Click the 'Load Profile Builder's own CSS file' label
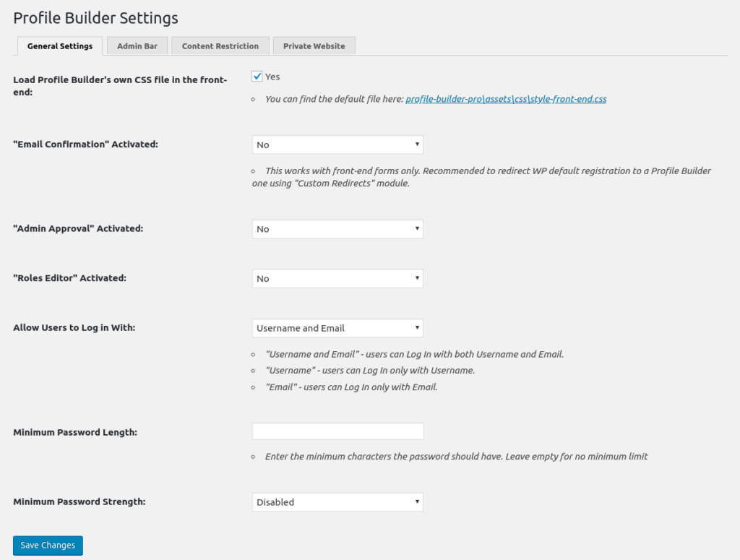 [120, 86]
